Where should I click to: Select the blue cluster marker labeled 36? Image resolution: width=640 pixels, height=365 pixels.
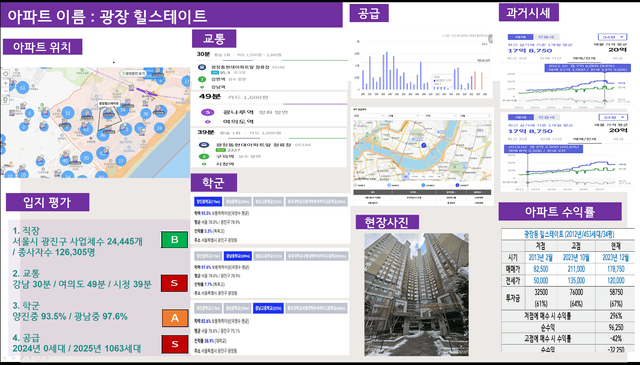pyautogui.click(x=146, y=114)
